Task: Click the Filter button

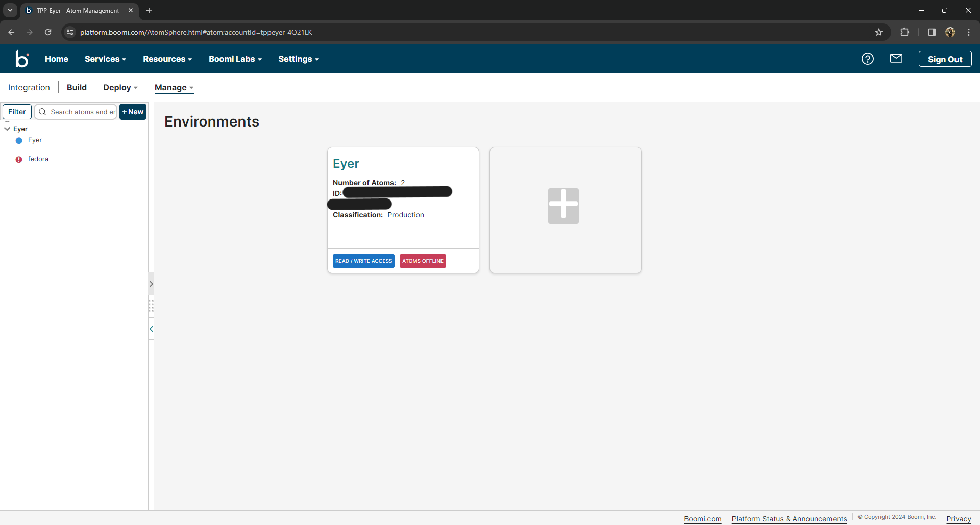Action: tap(17, 112)
